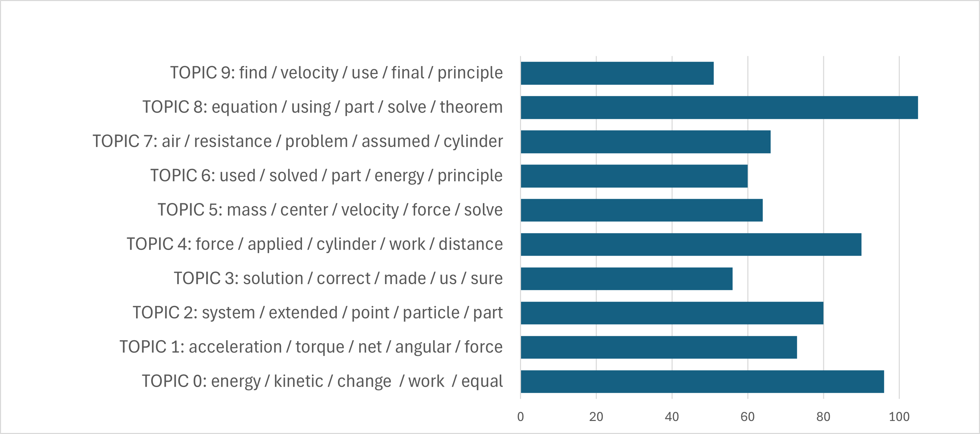Click the axis tick label 60

point(748,417)
